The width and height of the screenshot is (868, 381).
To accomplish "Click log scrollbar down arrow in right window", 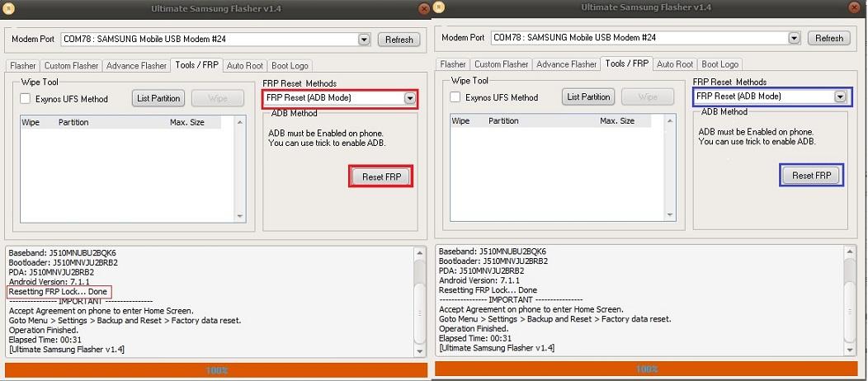I will [x=851, y=350].
